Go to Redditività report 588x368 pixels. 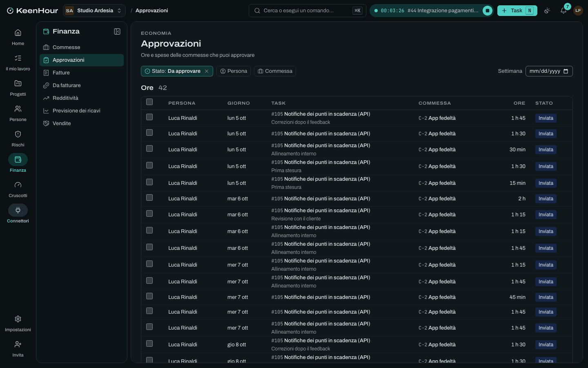click(82, 98)
